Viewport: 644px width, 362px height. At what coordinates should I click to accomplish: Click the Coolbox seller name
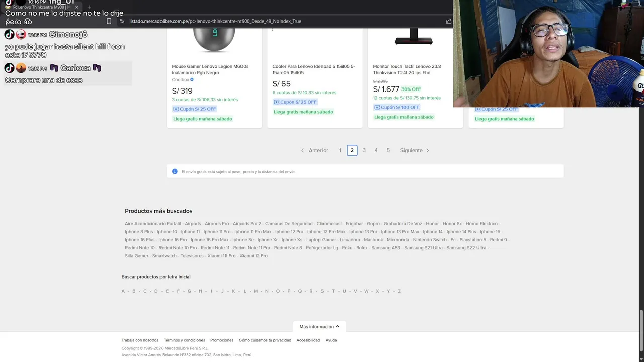click(180, 80)
